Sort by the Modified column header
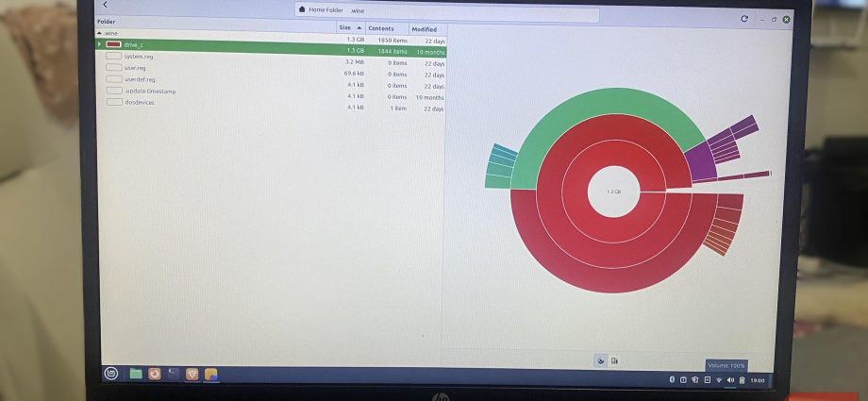The image size is (868, 401). (x=427, y=29)
